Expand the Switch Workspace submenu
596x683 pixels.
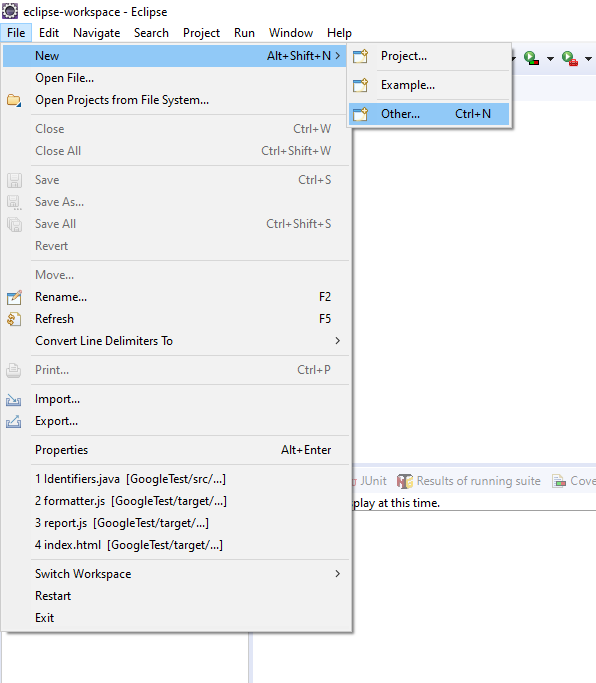pyautogui.click(x=338, y=574)
